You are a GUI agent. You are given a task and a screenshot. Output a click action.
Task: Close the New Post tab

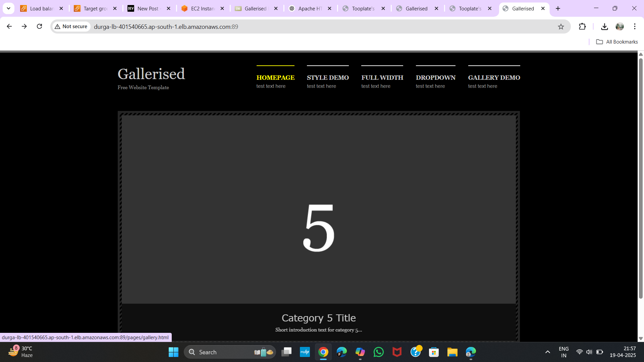[168, 8]
